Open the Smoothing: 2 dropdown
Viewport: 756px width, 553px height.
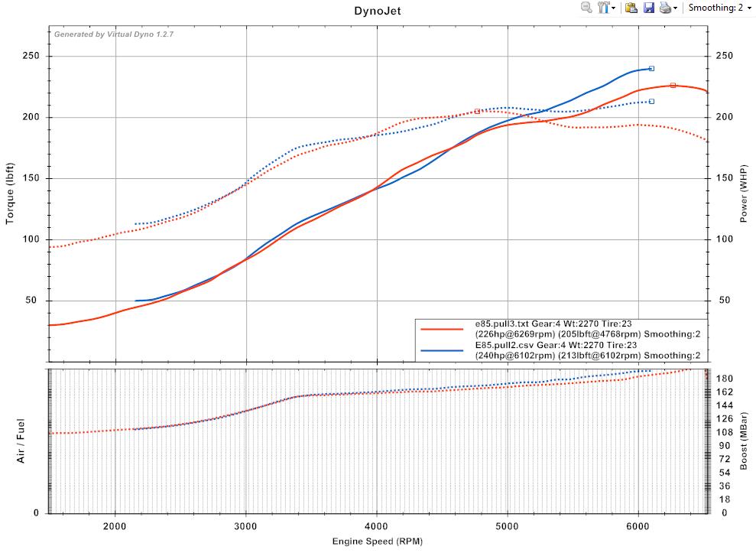click(x=720, y=8)
